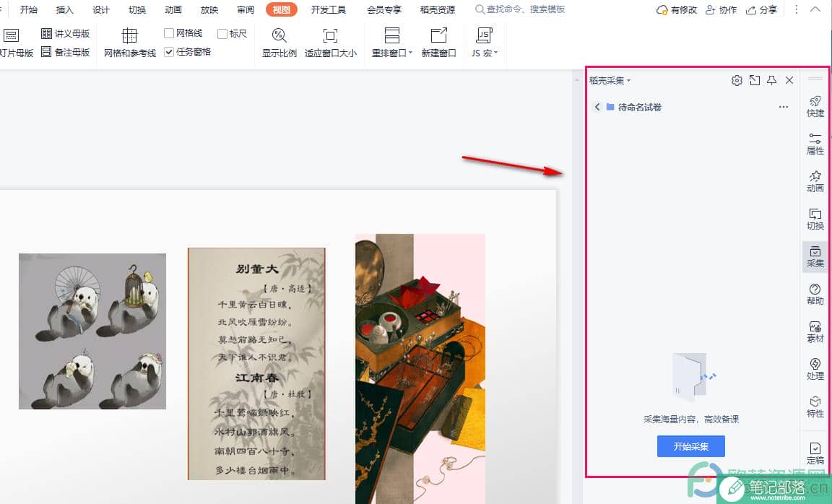This screenshot has height=504, width=832.
Task: Click the 有修改 cloud status icon
Action: tap(677, 9)
